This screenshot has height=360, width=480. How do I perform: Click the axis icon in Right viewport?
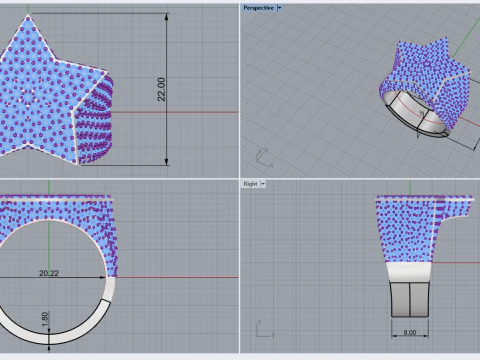pos(265,329)
